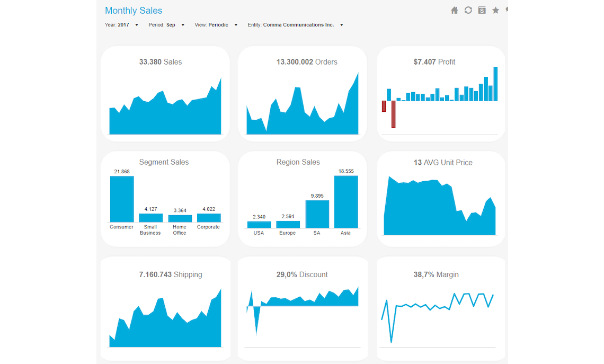
Task: Click the 18.555 Asia value label
Action: click(346, 171)
